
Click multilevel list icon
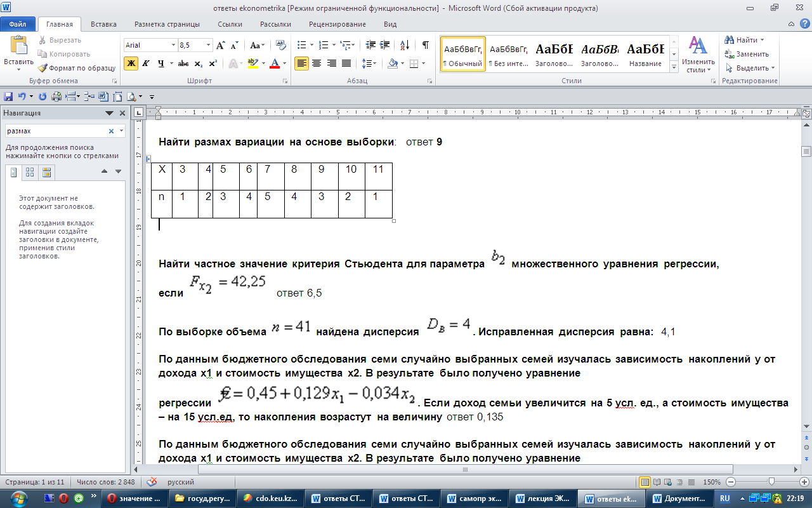click(345, 45)
